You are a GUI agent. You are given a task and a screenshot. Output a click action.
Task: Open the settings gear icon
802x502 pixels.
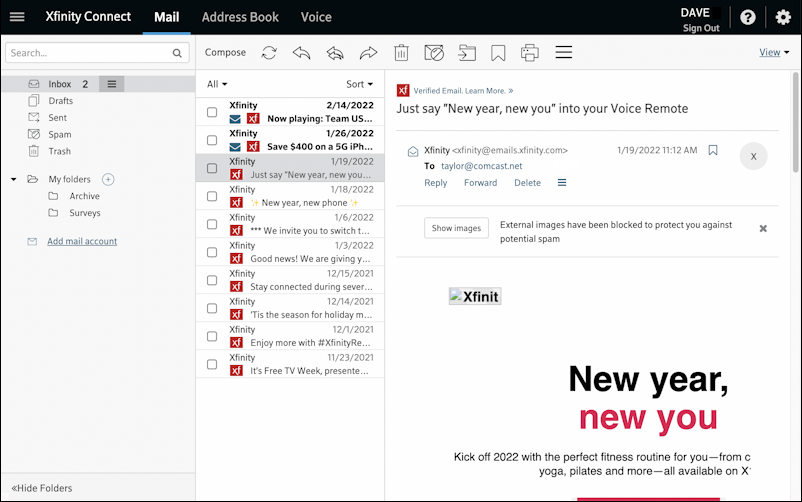point(783,17)
